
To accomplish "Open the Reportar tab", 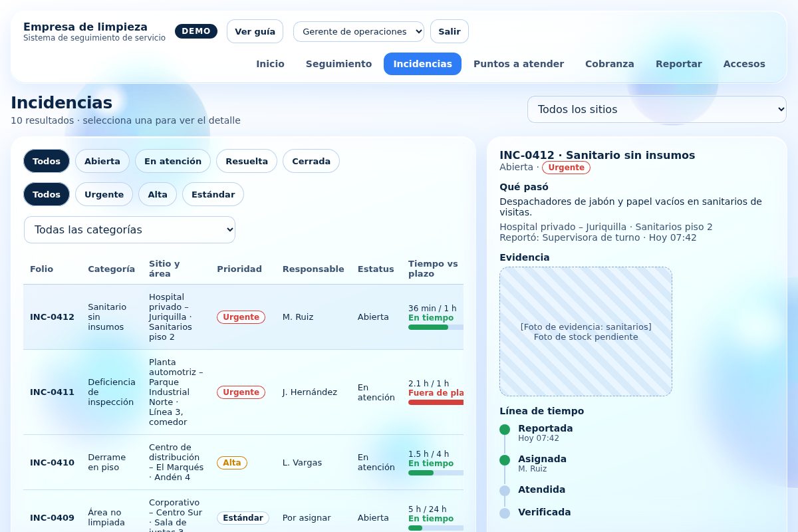I will [x=679, y=64].
